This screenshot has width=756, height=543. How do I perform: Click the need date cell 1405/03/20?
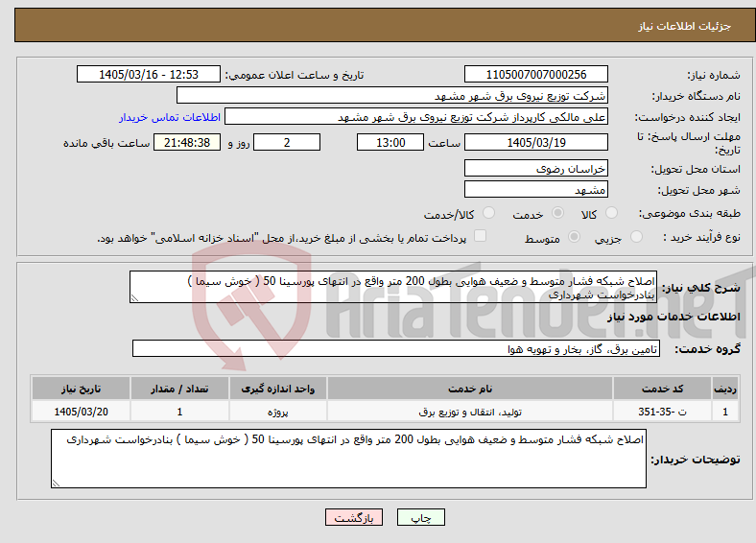(81, 412)
